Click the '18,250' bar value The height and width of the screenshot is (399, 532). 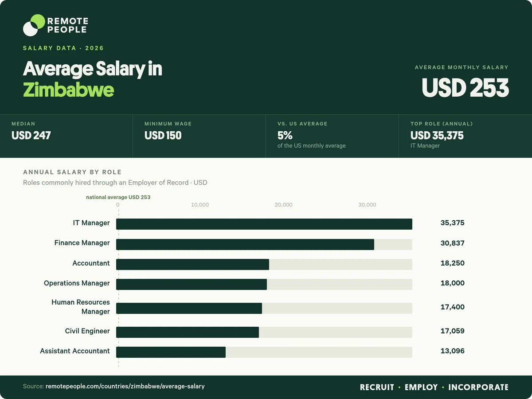(453, 263)
